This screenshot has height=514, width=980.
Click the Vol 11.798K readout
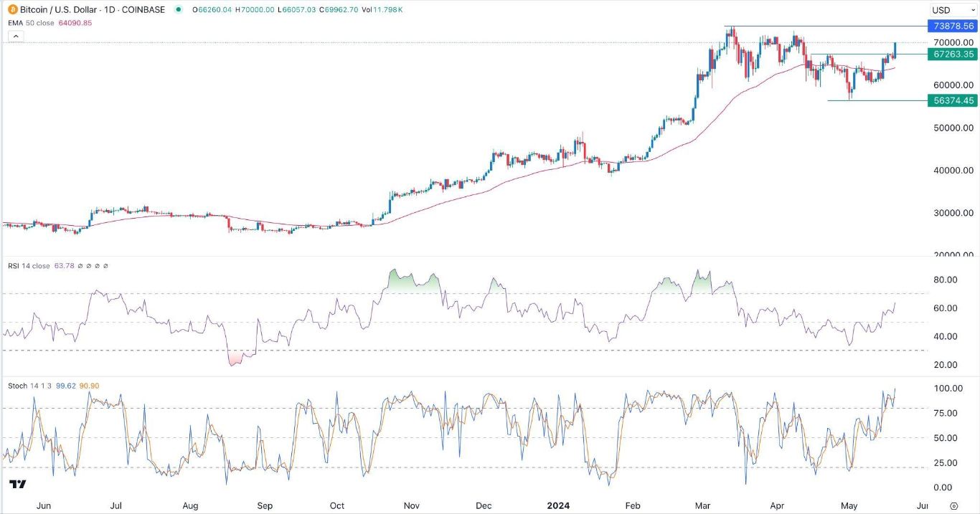pos(387,10)
